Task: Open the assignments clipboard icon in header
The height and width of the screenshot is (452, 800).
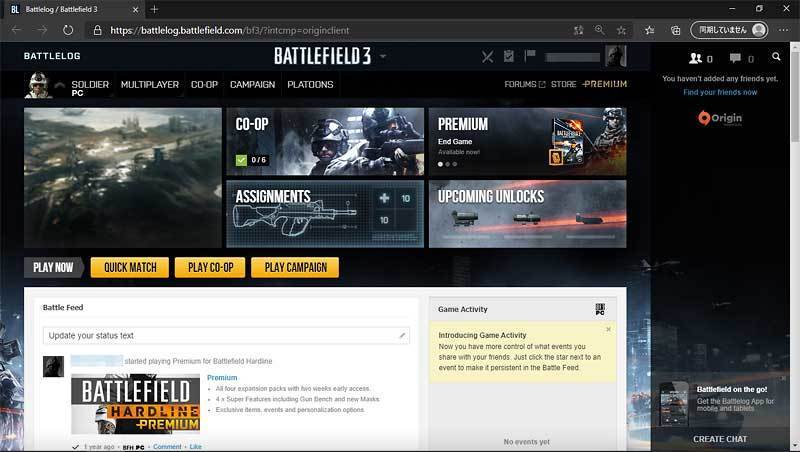Action: click(x=509, y=56)
